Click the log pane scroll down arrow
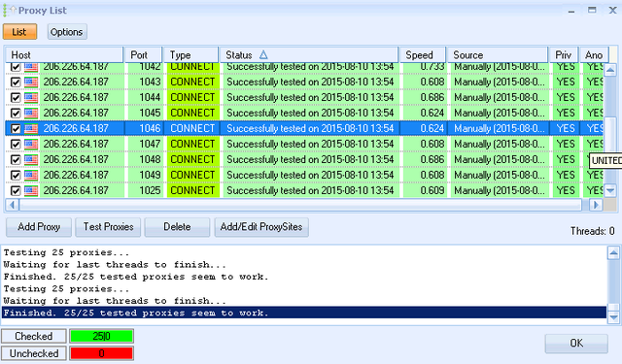 click(x=613, y=316)
